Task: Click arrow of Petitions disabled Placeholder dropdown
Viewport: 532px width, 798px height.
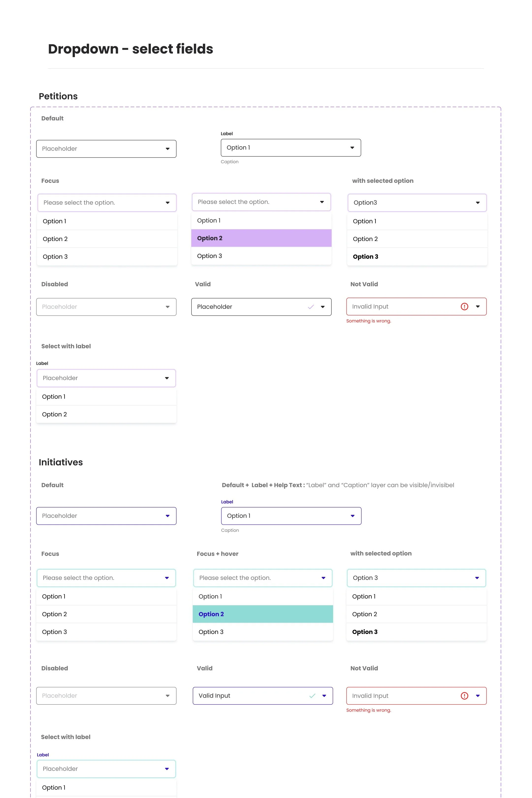Action: [168, 307]
